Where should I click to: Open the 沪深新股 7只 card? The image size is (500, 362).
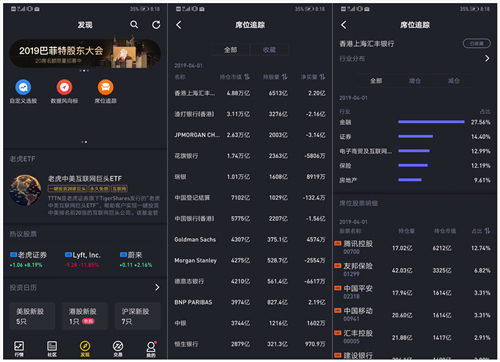(138, 316)
